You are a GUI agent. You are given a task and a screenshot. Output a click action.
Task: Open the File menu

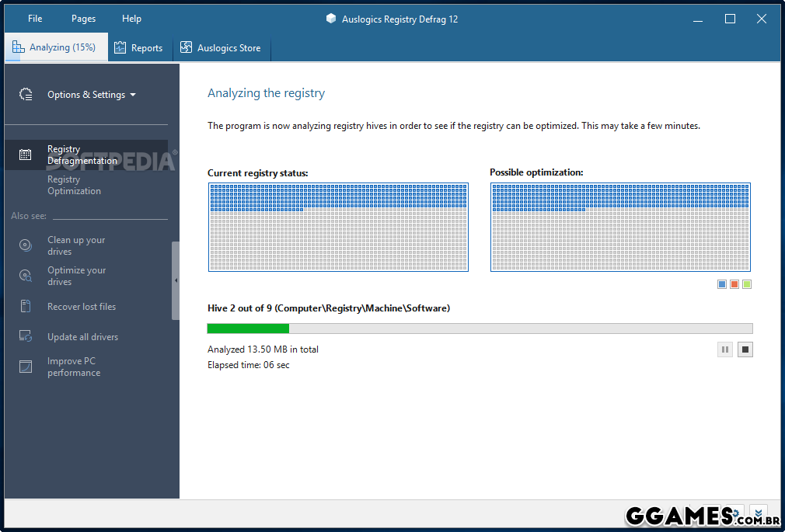pos(35,19)
